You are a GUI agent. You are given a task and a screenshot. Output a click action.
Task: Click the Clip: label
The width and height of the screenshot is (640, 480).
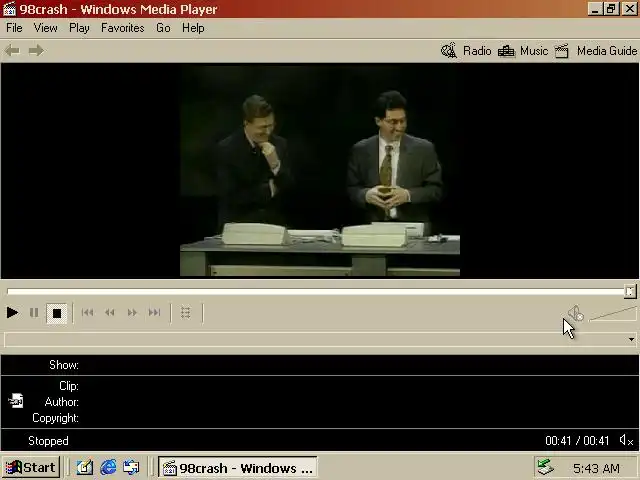[x=69, y=386]
